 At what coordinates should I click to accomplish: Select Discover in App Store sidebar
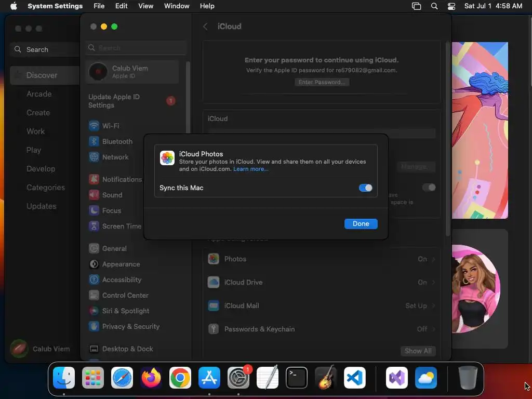coord(45,75)
